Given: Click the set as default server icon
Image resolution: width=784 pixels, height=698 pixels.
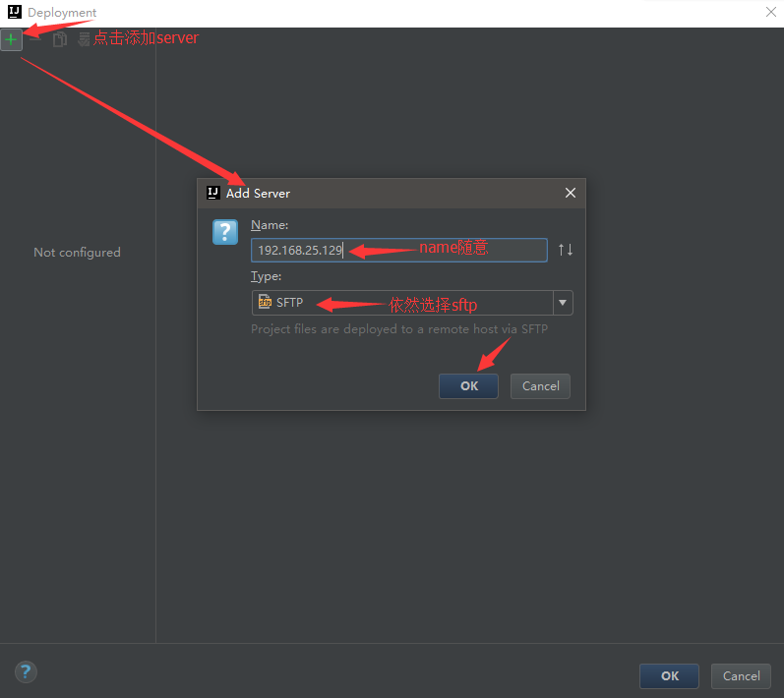Looking at the screenshot, I should click(x=84, y=39).
